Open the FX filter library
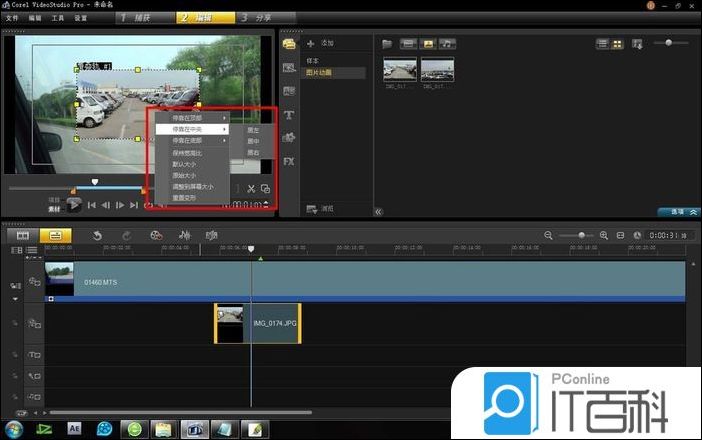 (x=289, y=161)
